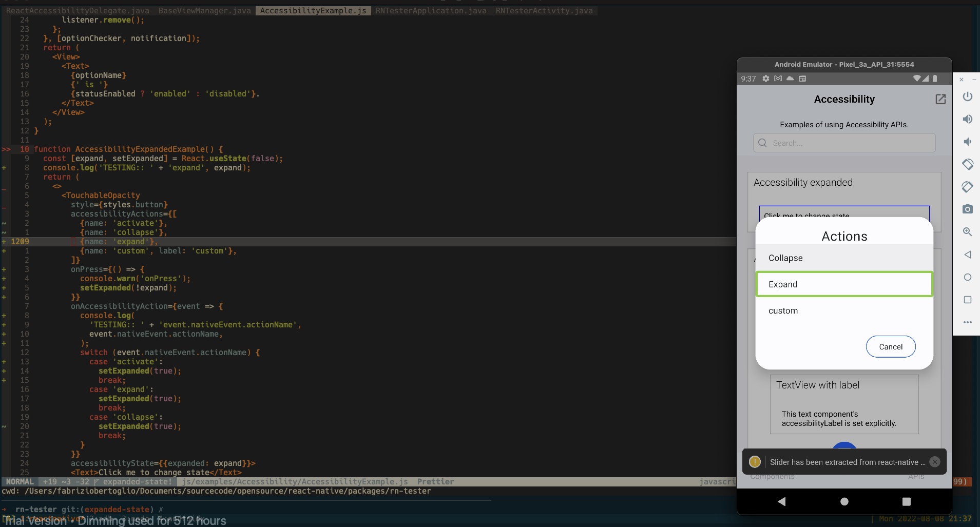980x527 pixels.
Task: Switch to ReactAccessibilityDelegate.java tab
Action: point(78,10)
